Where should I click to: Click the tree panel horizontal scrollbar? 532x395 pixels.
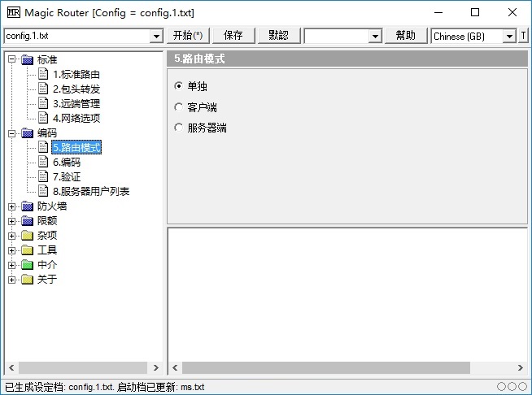click(x=83, y=368)
